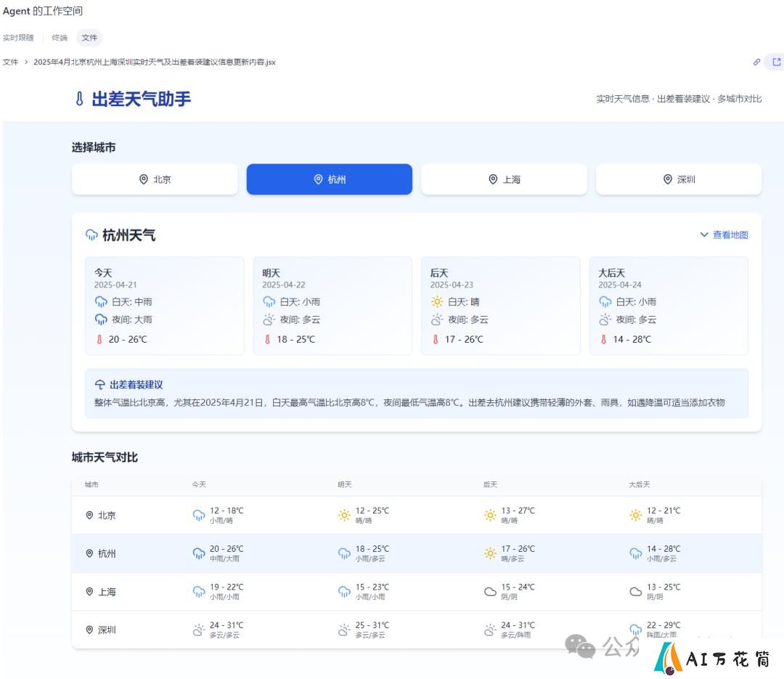Click thermometer icon next to 18 - 25℃
The height and width of the screenshot is (679, 784).
pyautogui.click(x=267, y=339)
